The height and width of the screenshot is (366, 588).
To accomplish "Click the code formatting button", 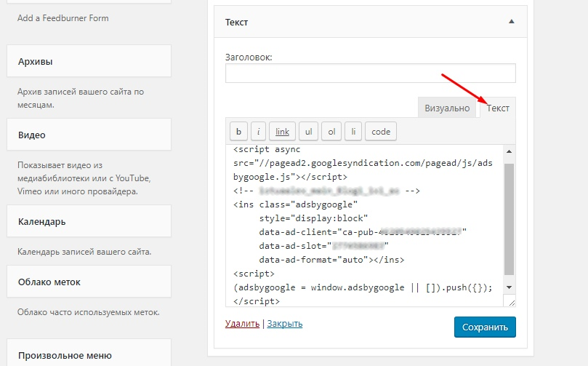I will click(x=381, y=132).
